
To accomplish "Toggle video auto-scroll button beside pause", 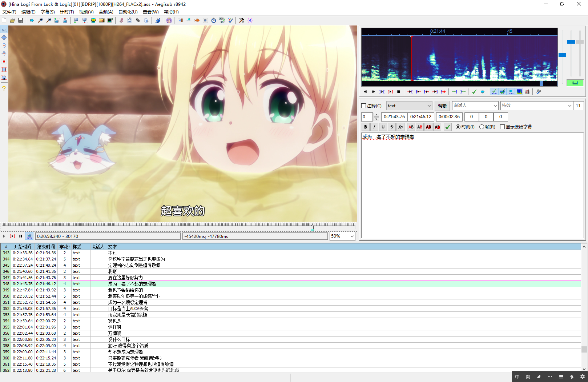I will point(29,236).
